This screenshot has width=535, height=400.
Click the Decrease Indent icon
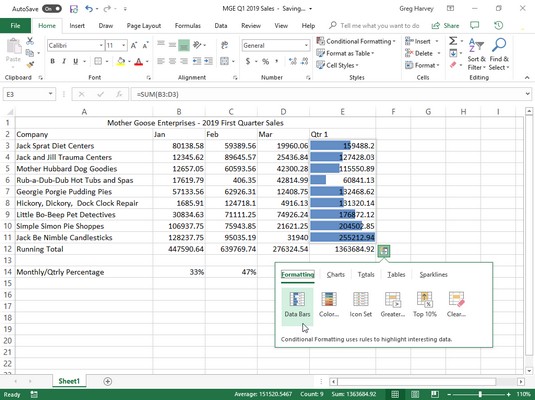point(197,61)
